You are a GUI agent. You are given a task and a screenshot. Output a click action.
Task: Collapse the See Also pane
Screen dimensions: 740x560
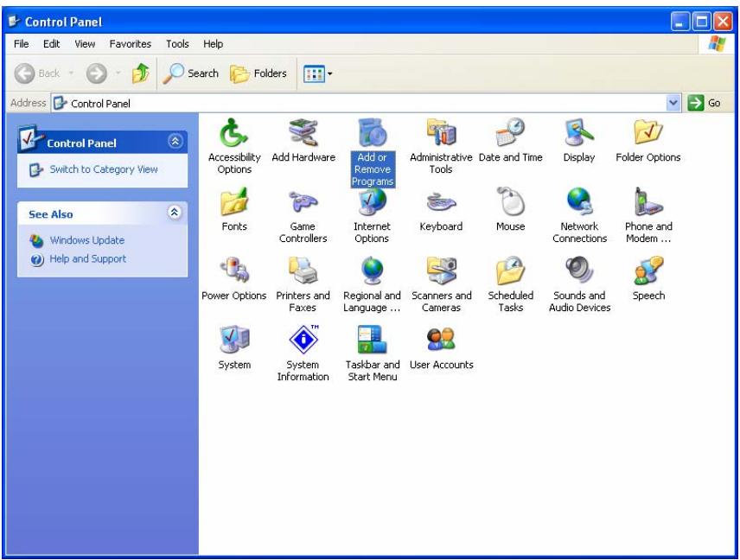175,213
